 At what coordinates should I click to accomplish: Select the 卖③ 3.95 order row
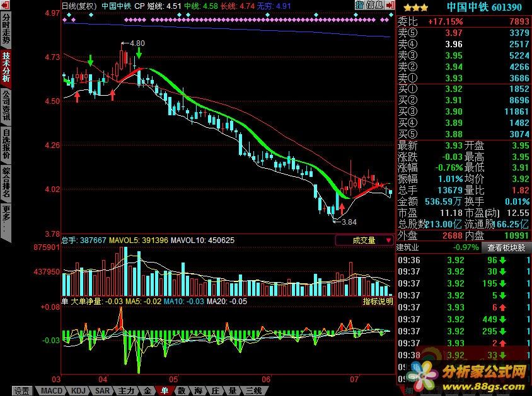tap(463, 55)
